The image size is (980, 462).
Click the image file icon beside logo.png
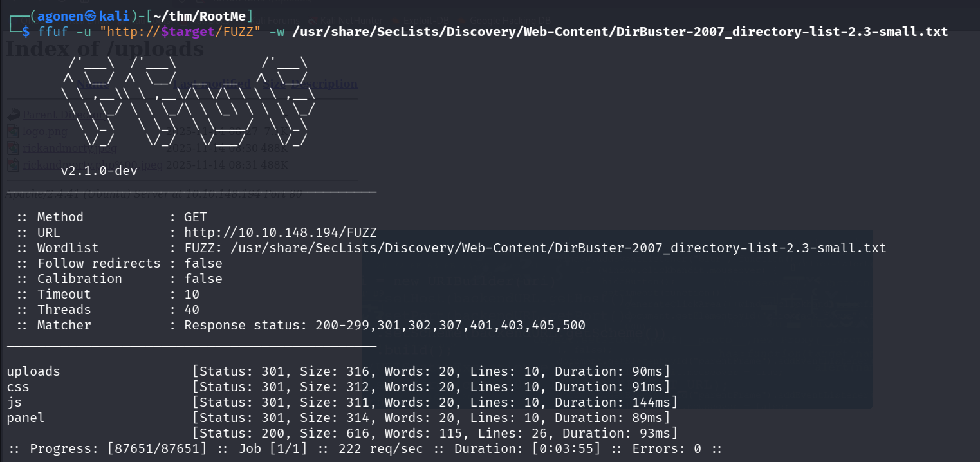pos(14,131)
